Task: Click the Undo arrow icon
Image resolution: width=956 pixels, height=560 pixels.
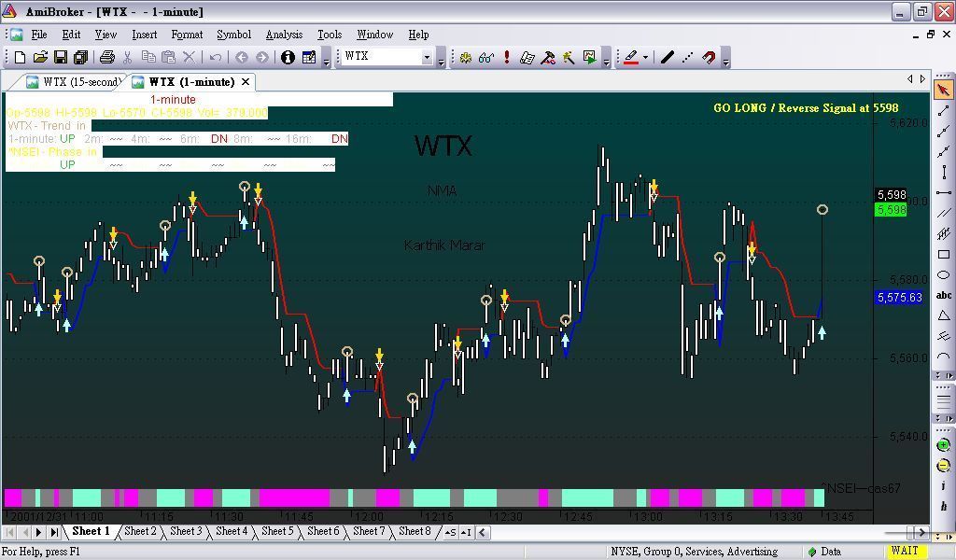Action: (216, 57)
